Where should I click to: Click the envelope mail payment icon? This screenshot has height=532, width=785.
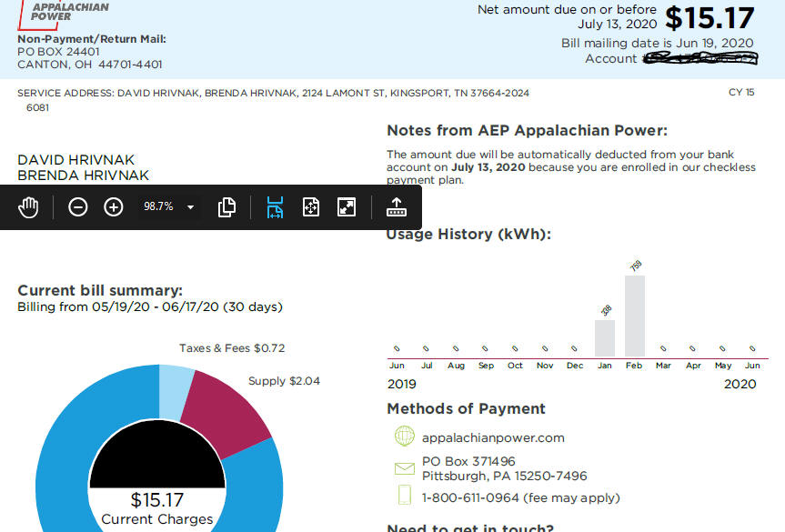pyautogui.click(x=405, y=468)
